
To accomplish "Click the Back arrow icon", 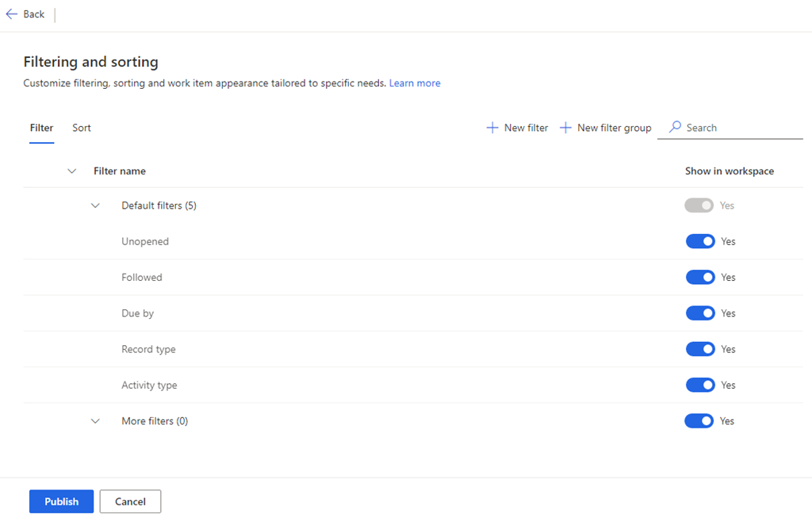I will [11, 14].
